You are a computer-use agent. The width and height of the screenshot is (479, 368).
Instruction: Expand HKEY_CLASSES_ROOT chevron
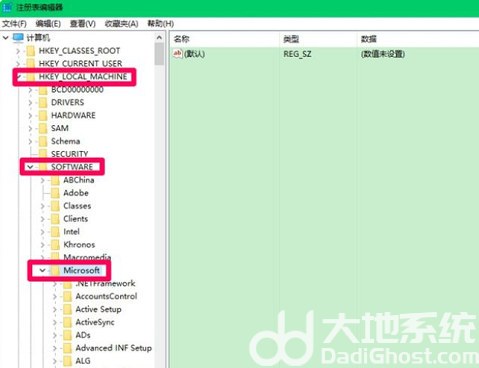tap(18, 51)
